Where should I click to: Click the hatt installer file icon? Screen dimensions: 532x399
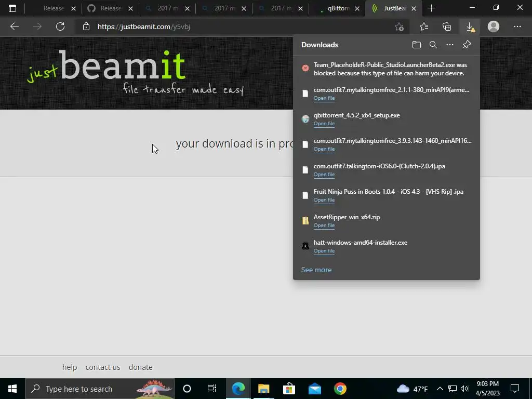coord(305,246)
